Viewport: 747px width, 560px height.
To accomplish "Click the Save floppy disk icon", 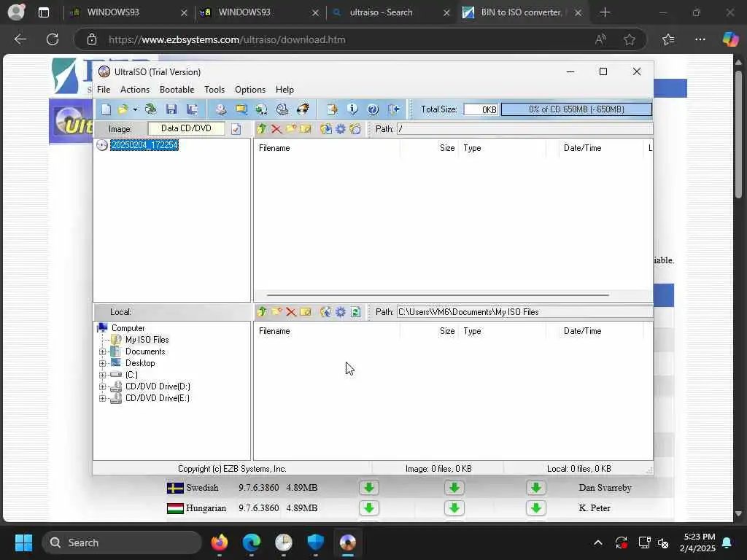I will pyautogui.click(x=171, y=109).
